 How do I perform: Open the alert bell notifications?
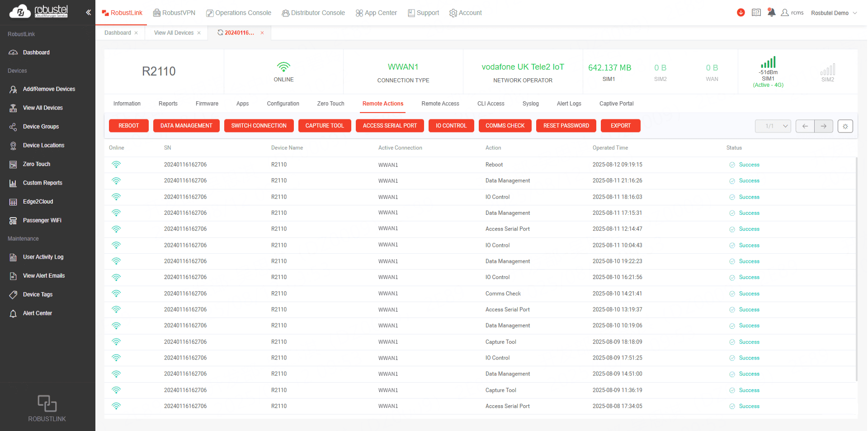click(x=771, y=13)
